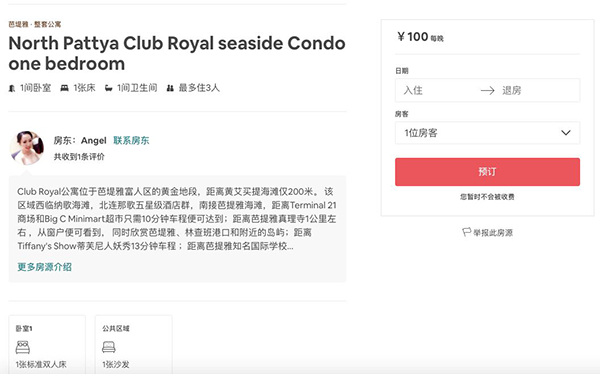
Task: Click the 举报此房源 report link
Action: [493, 232]
